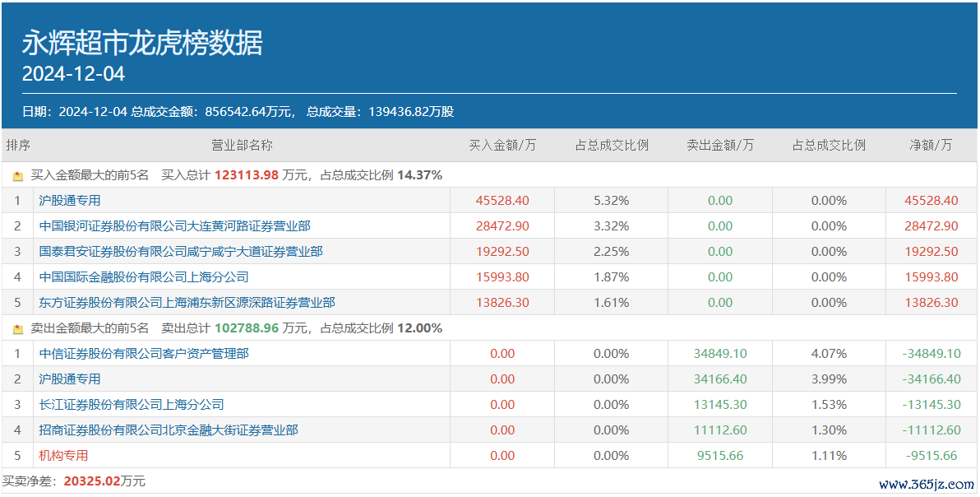Image resolution: width=980 pixels, height=497 pixels.
Task: Click the 净额/万 column header
Action: (x=931, y=146)
